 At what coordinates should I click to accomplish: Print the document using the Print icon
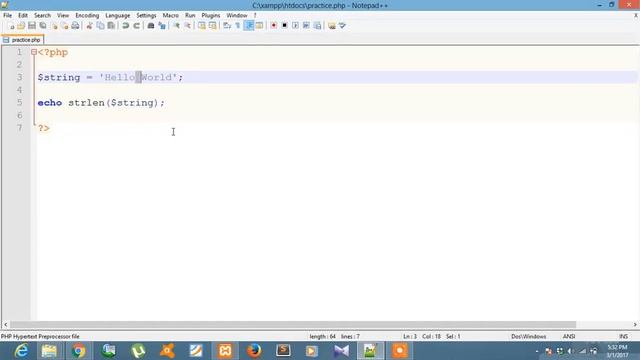click(75, 26)
